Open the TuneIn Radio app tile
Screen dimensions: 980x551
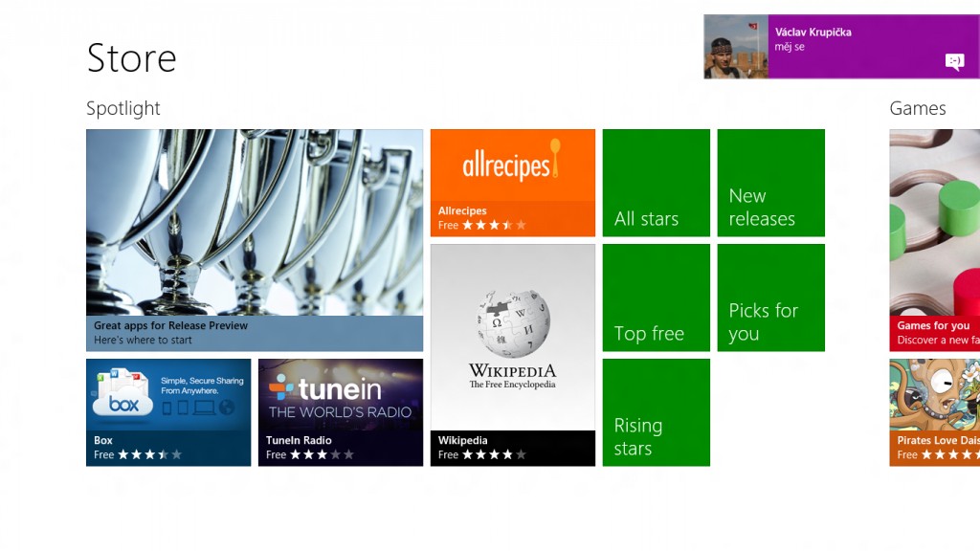[x=341, y=412]
